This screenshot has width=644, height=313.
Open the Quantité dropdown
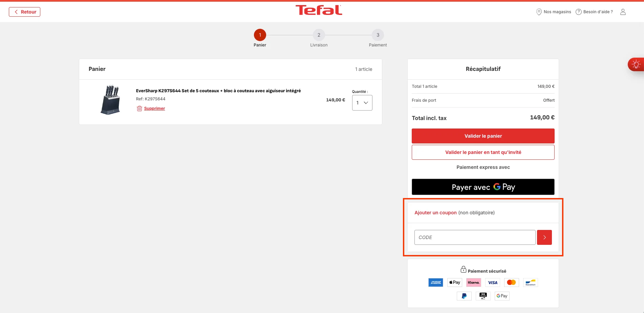(362, 103)
